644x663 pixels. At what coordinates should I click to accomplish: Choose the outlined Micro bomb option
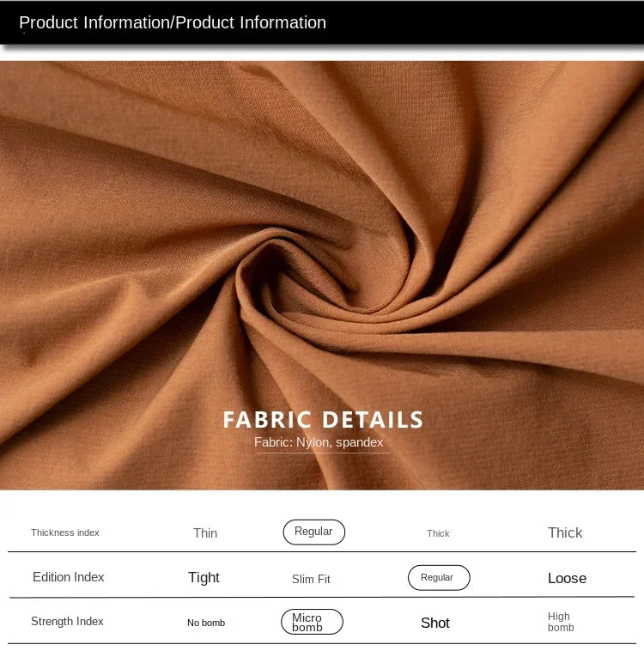[x=311, y=622]
